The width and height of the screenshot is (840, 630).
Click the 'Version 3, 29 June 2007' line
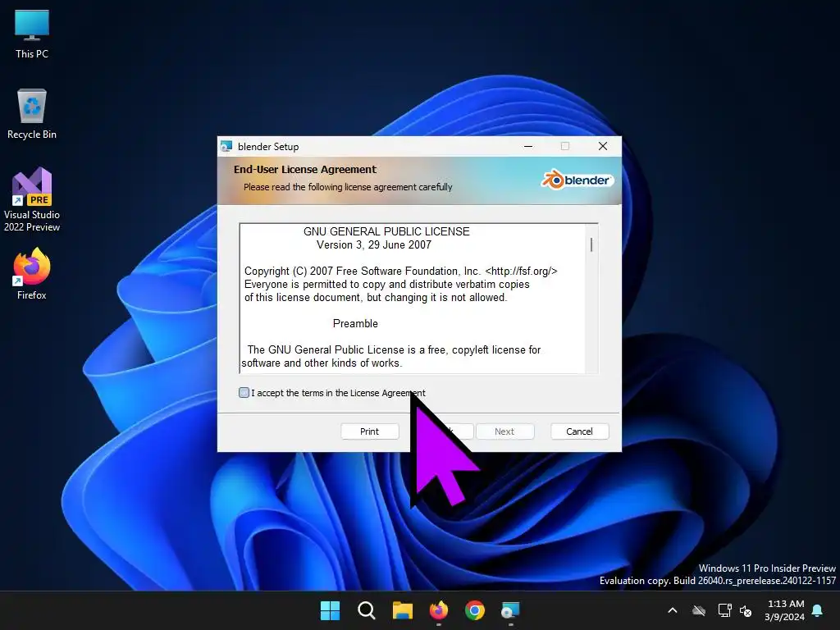tap(374, 244)
